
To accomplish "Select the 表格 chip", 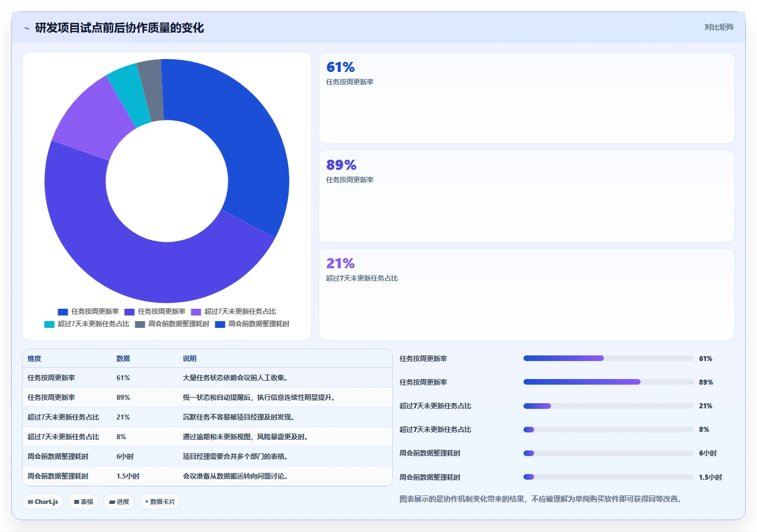I will 84,502.
